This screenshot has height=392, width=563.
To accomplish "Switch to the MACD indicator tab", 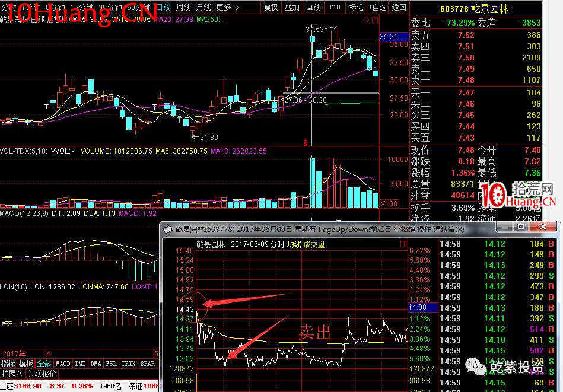I will (x=63, y=364).
